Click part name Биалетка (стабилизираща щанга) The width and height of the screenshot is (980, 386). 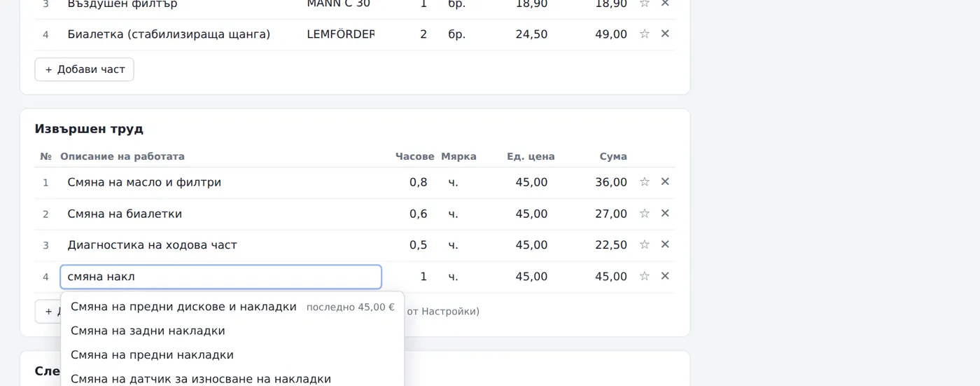pyautogui.click(x=169, y=34)
